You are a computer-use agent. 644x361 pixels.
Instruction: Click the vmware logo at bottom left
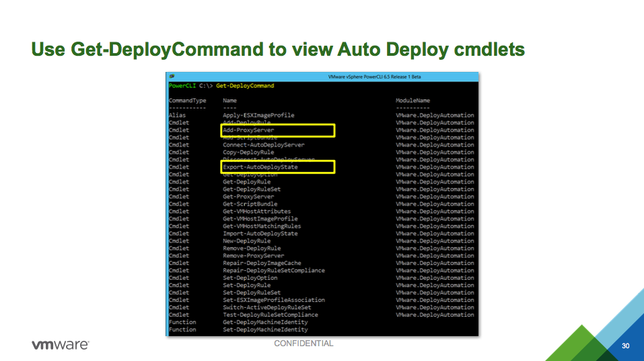click(60, 345)
